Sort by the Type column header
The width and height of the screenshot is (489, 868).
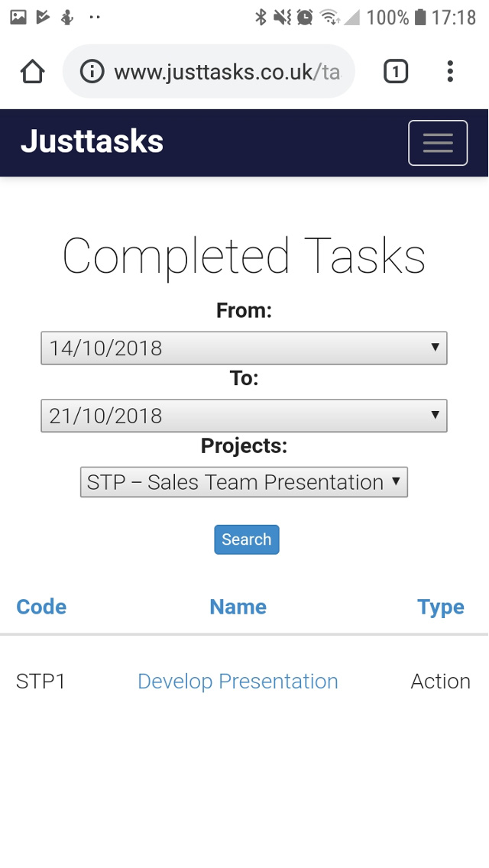click(441, 607)
